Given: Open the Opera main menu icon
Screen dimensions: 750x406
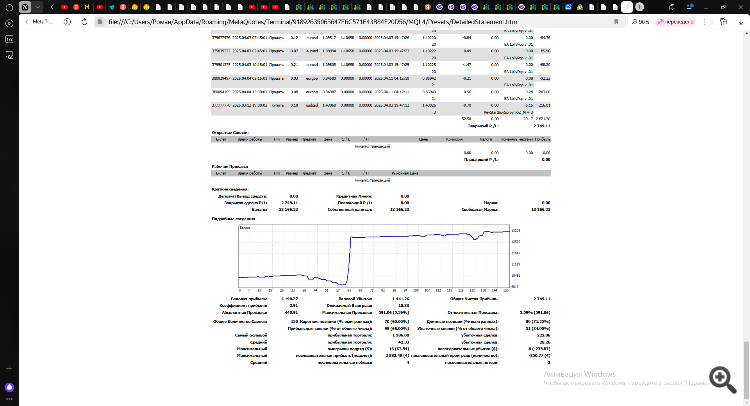Looking at the screenshot, I should point(9,6).
